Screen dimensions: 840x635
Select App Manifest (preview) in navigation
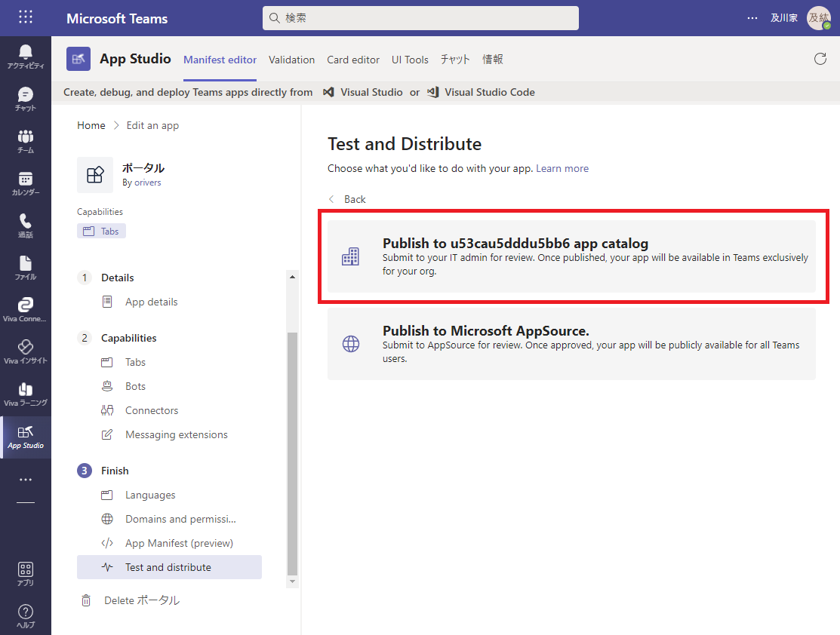(x=179, y=543)
